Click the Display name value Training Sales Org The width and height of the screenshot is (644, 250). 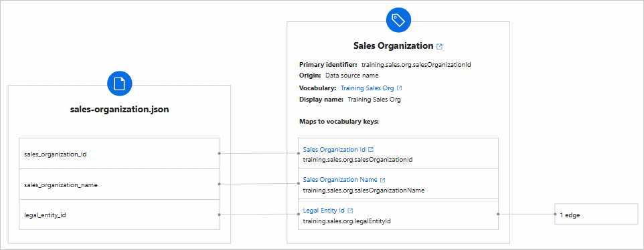click(374, 99)
